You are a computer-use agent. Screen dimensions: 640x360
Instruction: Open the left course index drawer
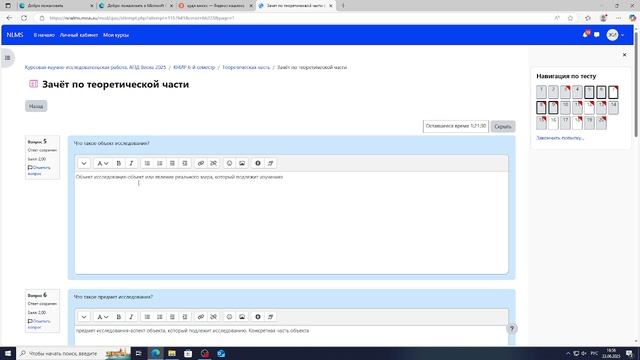[x=8, y=58]
